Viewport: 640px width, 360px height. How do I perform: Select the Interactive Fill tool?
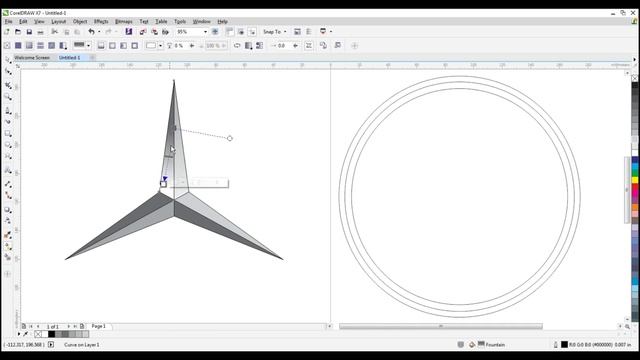click(8, 247)
